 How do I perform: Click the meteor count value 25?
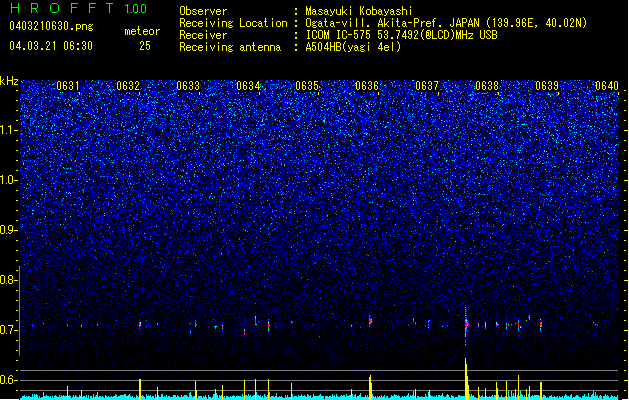click(145, 46)
